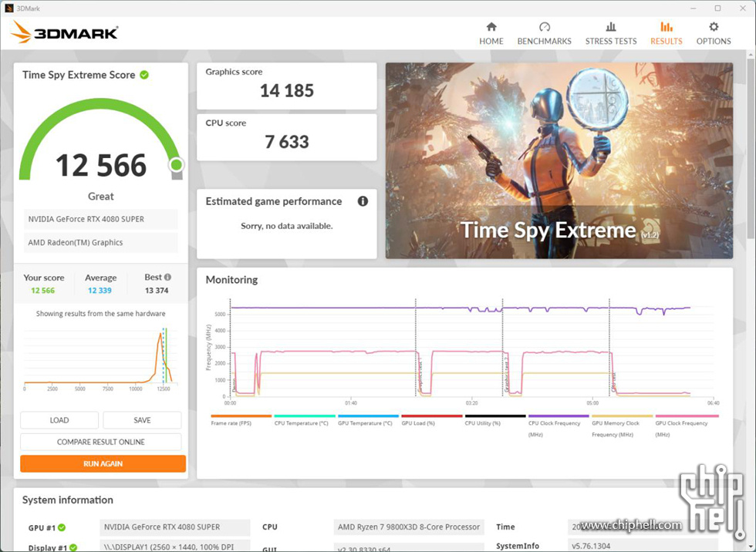Image resolution: width=756 pixels, height=552 pixels.
Task: Switch to STRESS TESTS tab
Action: pos(610,34)
